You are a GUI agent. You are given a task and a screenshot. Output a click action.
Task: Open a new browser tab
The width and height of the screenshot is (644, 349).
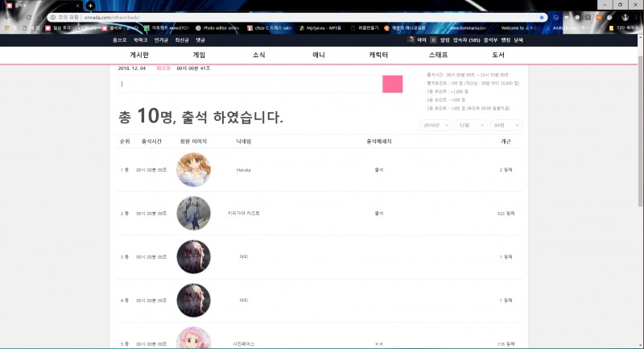(90, 6)
